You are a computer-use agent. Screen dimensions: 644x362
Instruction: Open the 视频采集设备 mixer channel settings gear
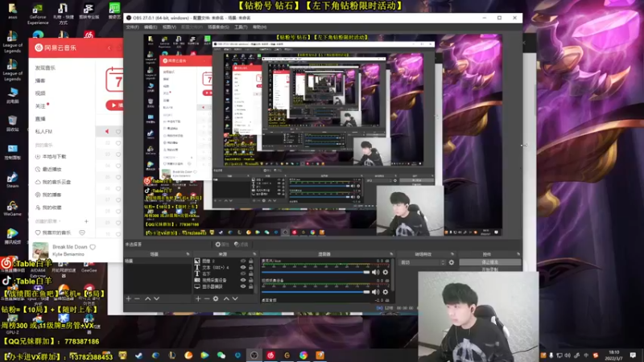[386, 292]
